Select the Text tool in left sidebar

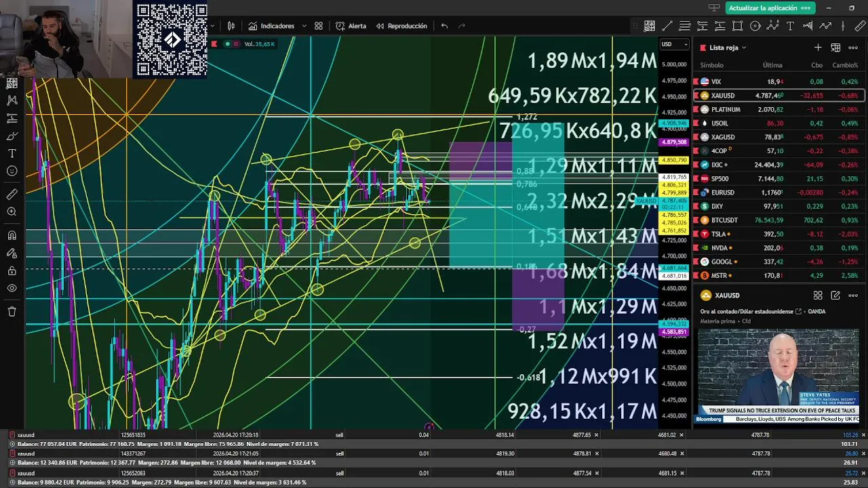tap(12, 153)
